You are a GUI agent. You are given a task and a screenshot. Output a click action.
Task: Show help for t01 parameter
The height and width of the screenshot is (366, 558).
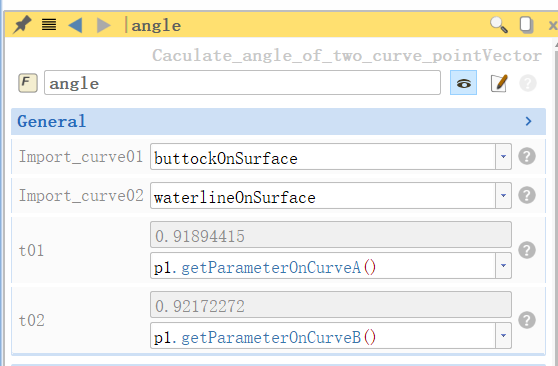527,250
